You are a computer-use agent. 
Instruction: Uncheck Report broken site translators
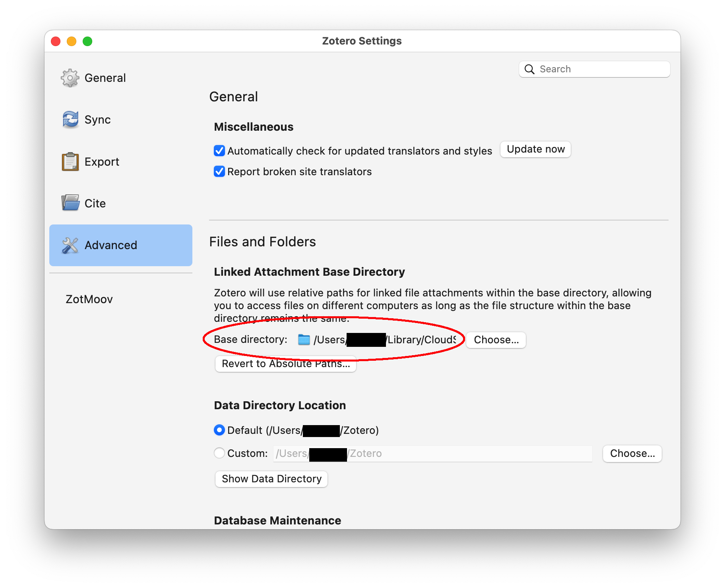pos(219,172)
